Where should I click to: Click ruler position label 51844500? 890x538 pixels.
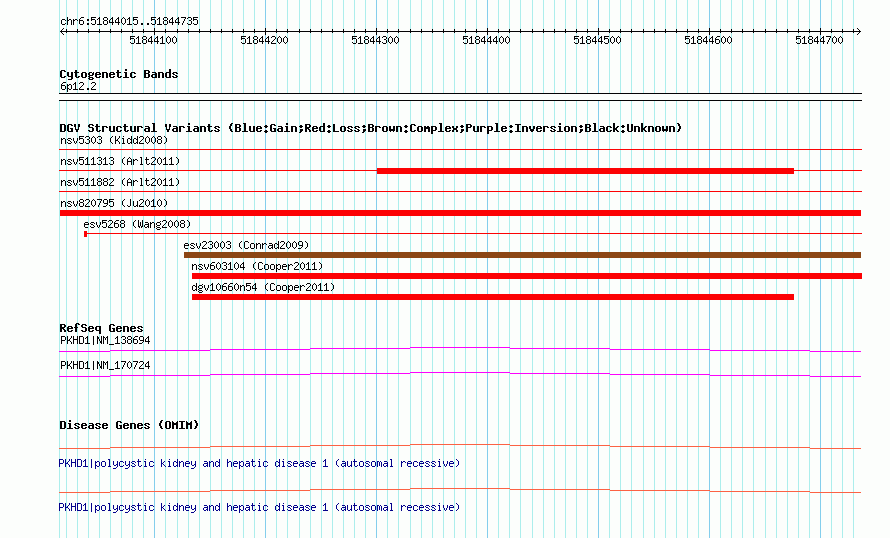coord(597,41)
